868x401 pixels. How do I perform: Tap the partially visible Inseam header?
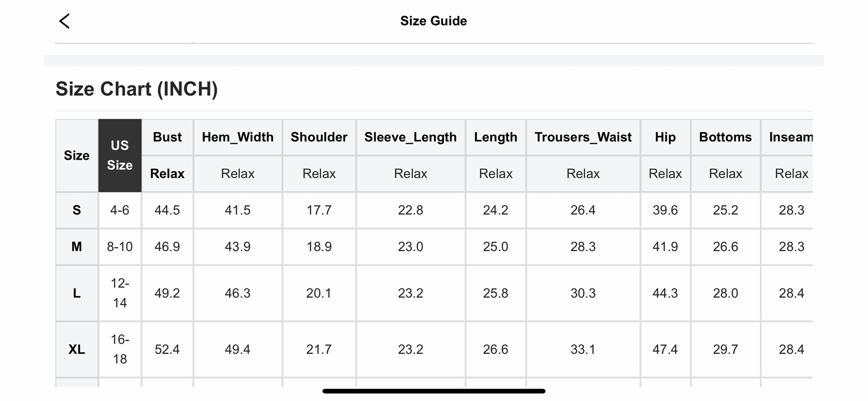pyautogui.click(x=790, y=137)
